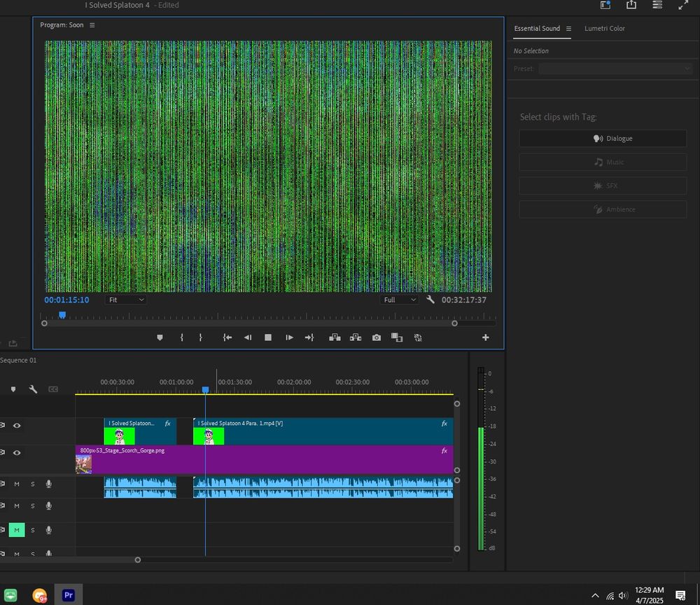The height and width of the screenshot is (605, 700).
Task: Hide the top video track with eye icon
Action: point(17,425)
